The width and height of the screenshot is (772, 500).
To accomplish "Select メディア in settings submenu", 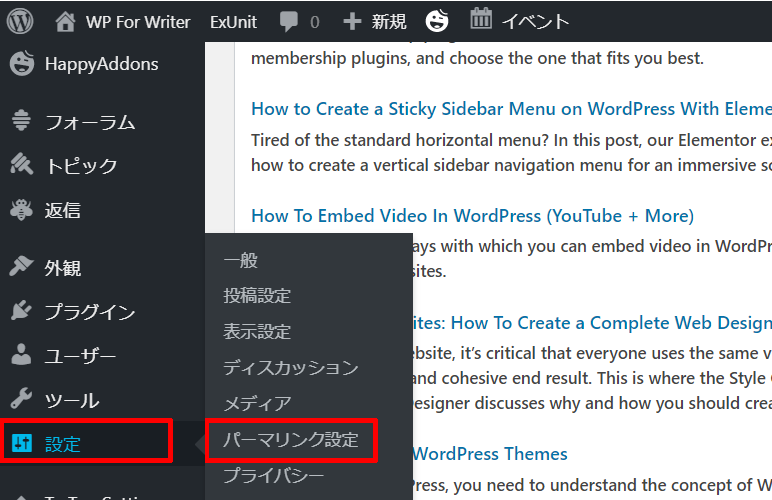I will (x=257, y=404).
